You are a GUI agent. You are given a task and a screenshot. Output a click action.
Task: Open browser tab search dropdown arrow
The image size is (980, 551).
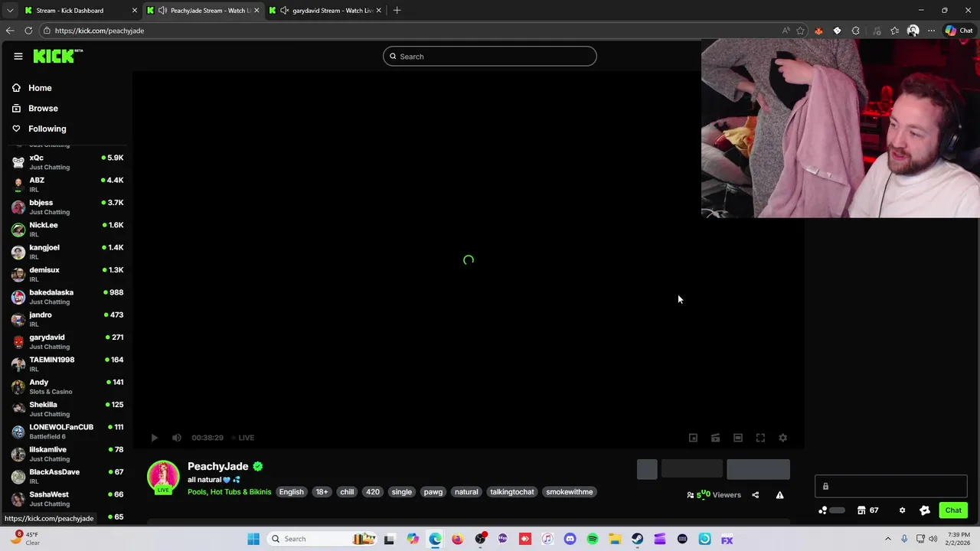[x=9, y=10]
